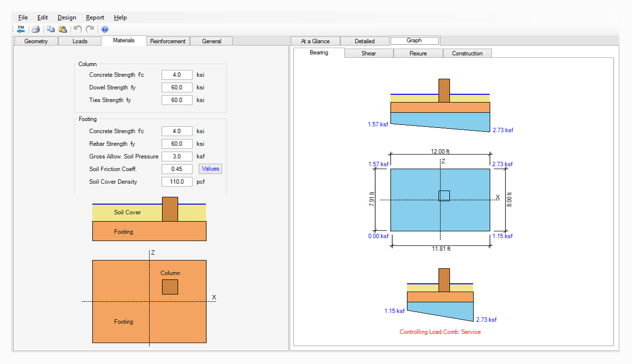Switch to the Geometry tab
The width and height of the screenshot is (632, 364).
click(x=36, y=41)
